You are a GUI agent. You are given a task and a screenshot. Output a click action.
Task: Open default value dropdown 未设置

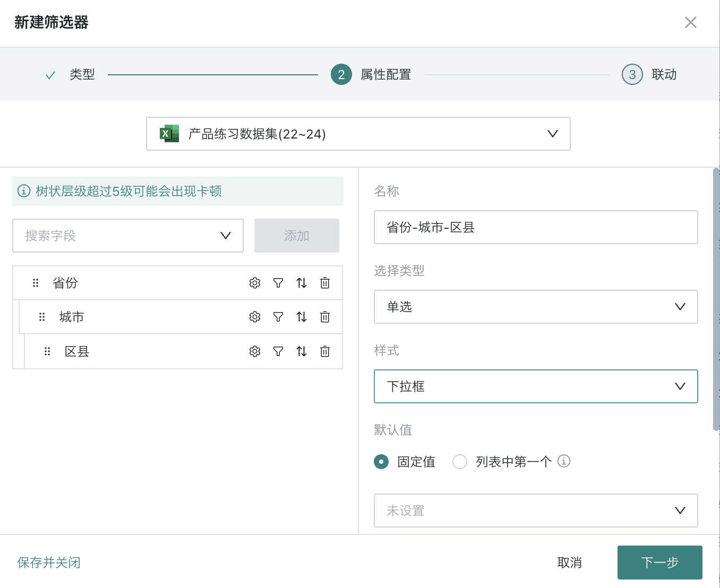536,511
